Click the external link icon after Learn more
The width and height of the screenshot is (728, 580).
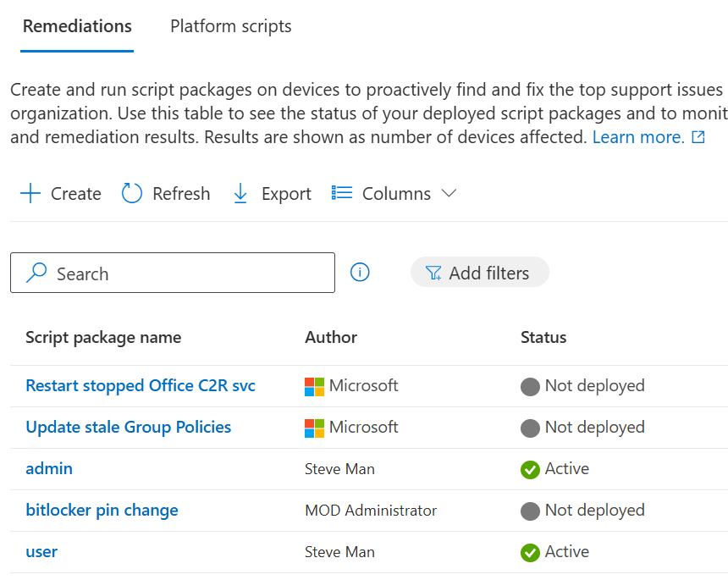(698, 137)
